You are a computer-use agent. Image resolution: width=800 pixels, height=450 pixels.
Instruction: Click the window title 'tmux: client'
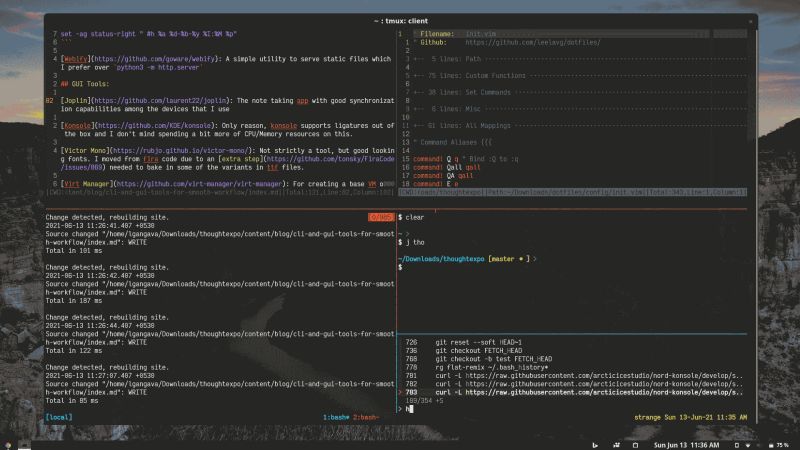(401, 21)
